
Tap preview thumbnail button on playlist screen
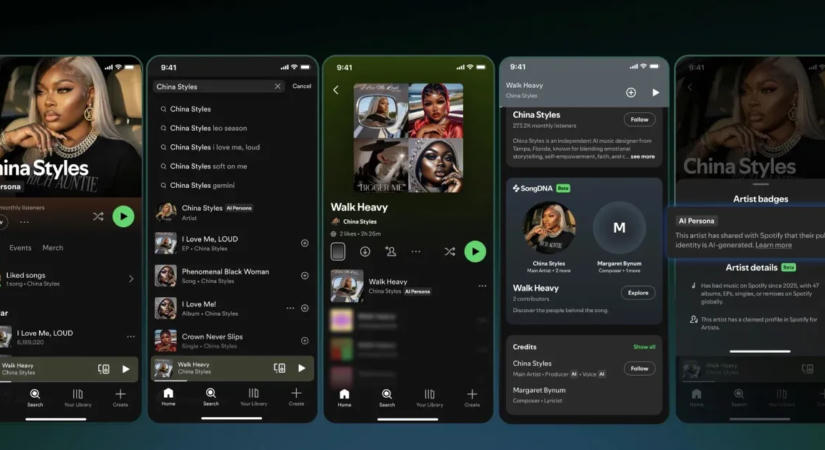pos(338,252)
